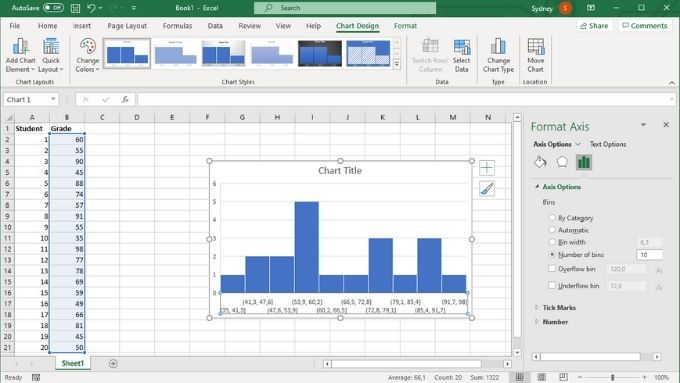Check the Overflow bin checkbox
The height and width of the screenshot is (383, 680).
tap(552, 268)
